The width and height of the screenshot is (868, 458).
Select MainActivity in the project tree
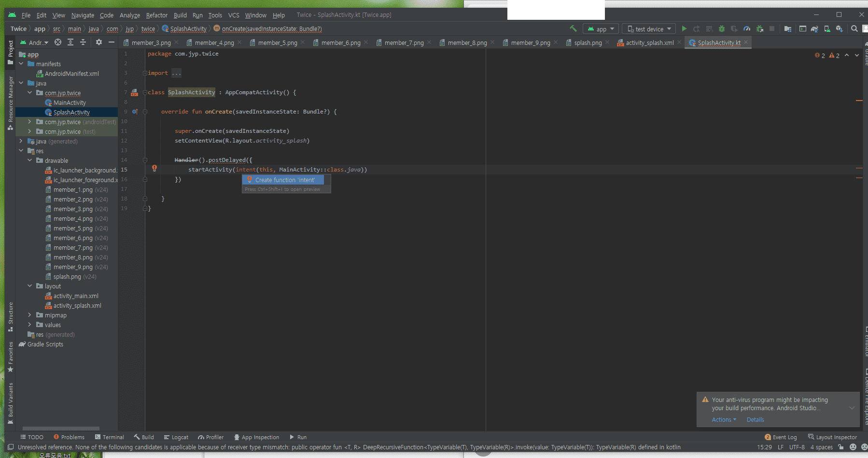pyautogui.click(x=70, y=102)
